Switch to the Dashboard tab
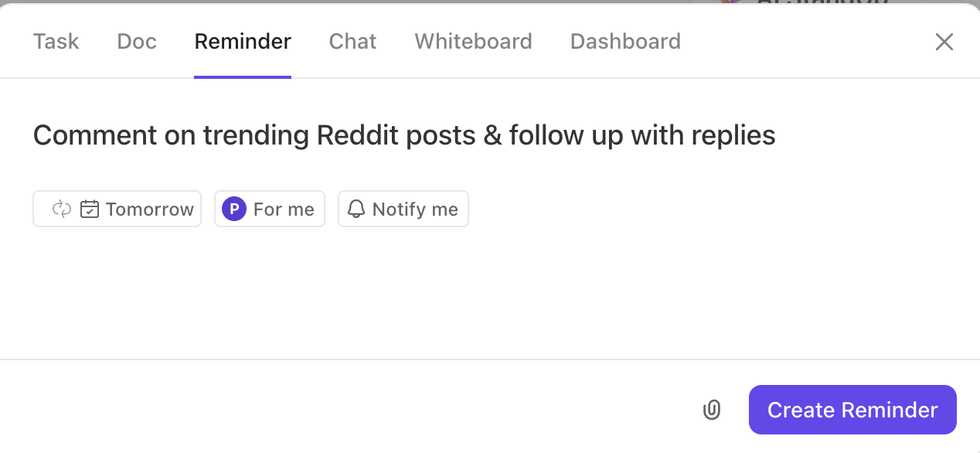This screenshot has height=453, width=980. pyautogui.click(x=625, y=41)
